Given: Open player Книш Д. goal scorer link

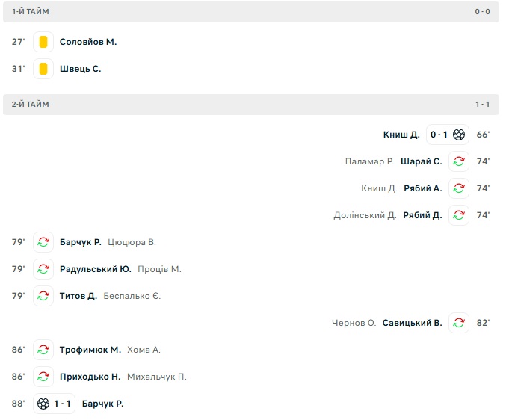Looking at the screenshot, I should point(401,135).
